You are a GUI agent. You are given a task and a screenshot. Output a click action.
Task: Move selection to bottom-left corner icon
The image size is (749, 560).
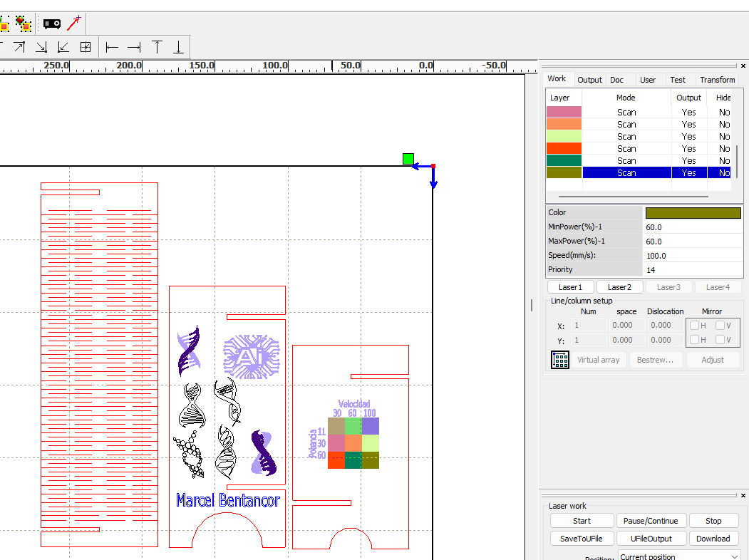click(63, 48)
